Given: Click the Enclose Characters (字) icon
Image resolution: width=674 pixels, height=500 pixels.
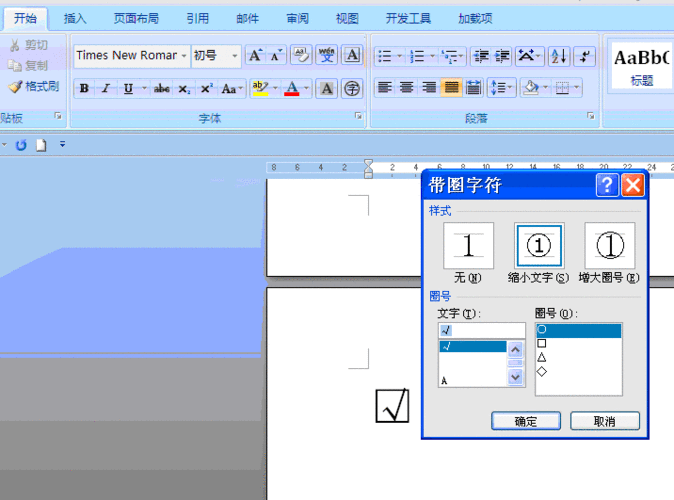Looking at the screenshot, I should pyautogui.click(x=352, y=89).
